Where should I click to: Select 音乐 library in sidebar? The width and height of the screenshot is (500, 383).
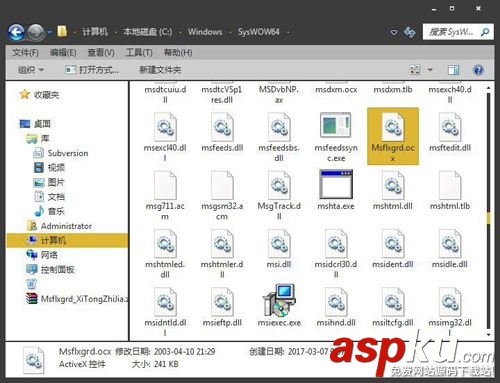click(49, 211)
